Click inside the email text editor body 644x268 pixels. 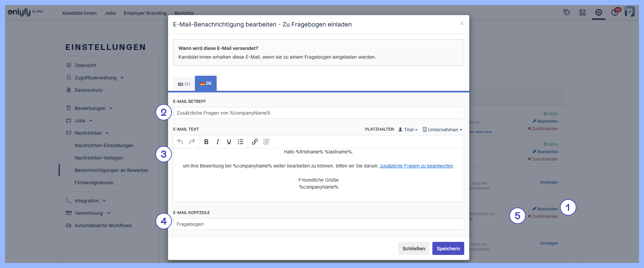[319, 175]
